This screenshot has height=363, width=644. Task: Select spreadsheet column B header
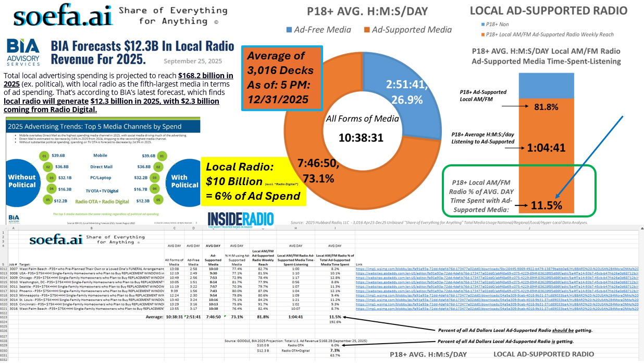point(91,227)
